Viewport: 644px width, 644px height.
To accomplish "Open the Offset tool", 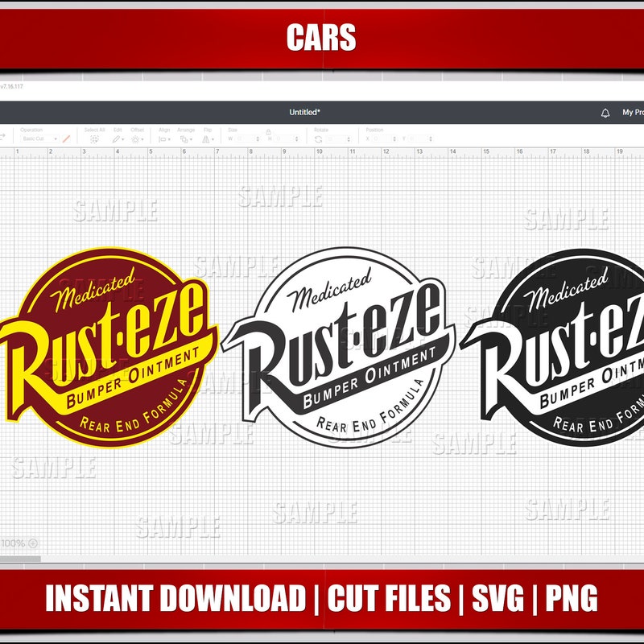I will tap(135, 138).
